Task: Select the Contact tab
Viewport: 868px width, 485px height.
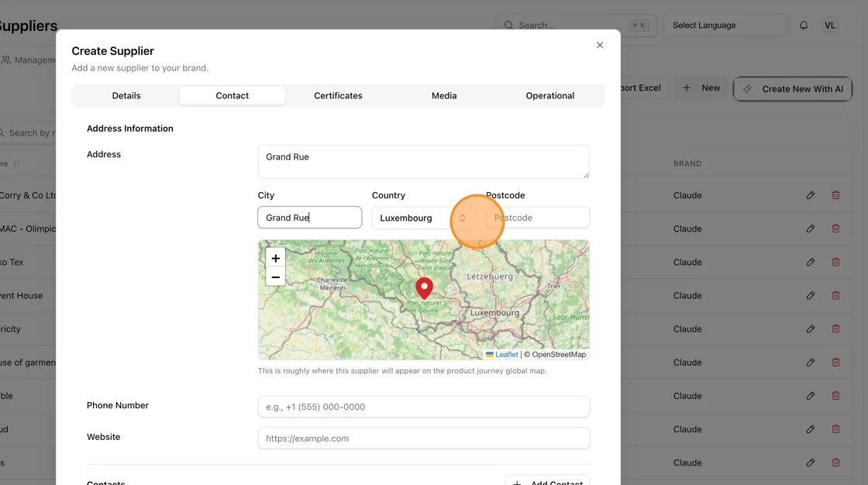Action: click(232, 96)
